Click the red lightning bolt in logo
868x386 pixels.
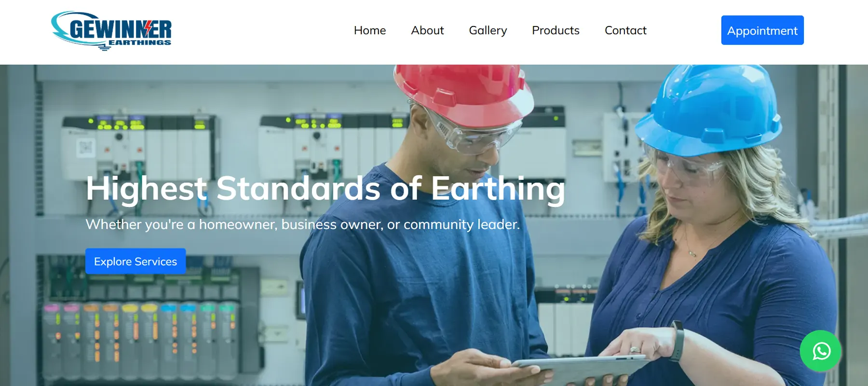pos(149,29)
